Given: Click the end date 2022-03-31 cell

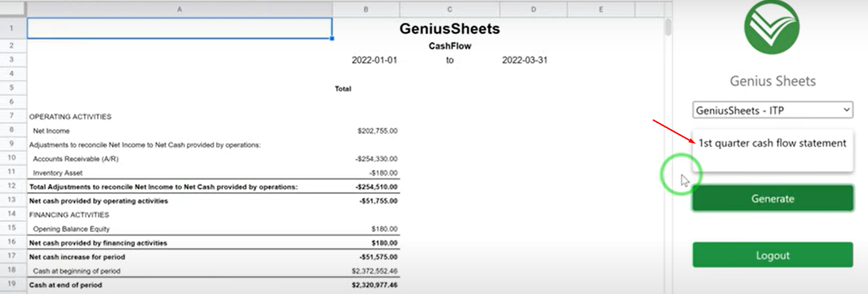Looking at the screenshot, I should coord(525,60).
